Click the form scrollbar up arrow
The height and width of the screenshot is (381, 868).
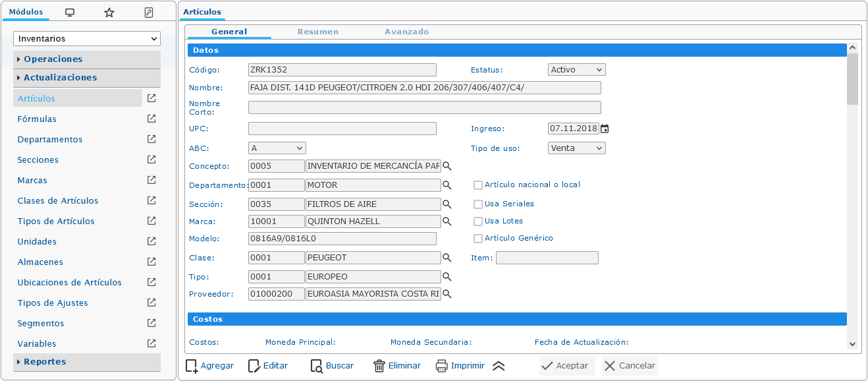click(x=852, y=48)
